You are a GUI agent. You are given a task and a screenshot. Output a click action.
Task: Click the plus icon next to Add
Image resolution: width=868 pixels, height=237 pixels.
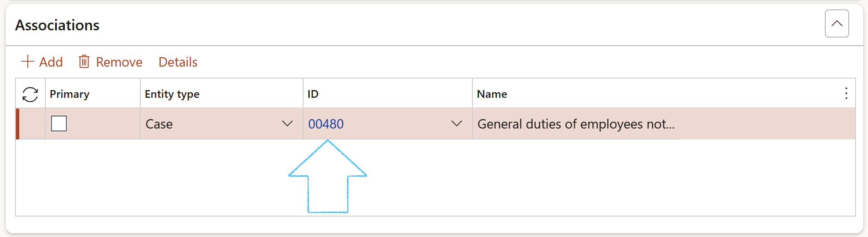point(27,61)
